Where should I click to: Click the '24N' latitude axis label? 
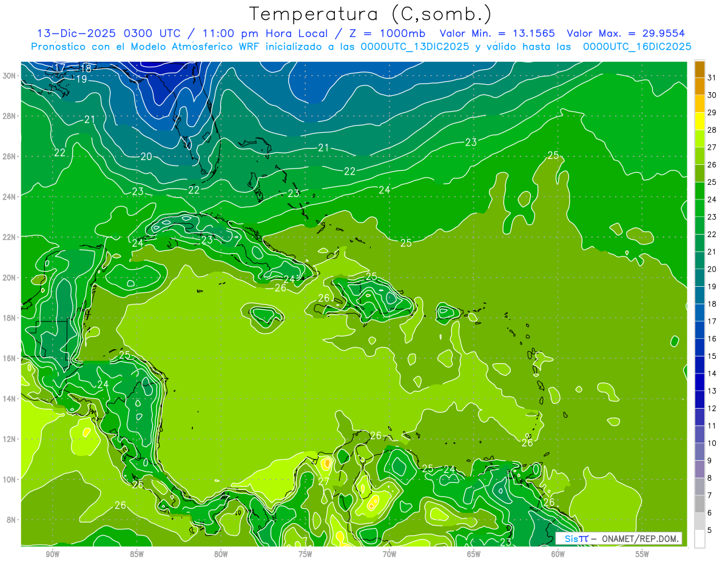coord(9,197)
